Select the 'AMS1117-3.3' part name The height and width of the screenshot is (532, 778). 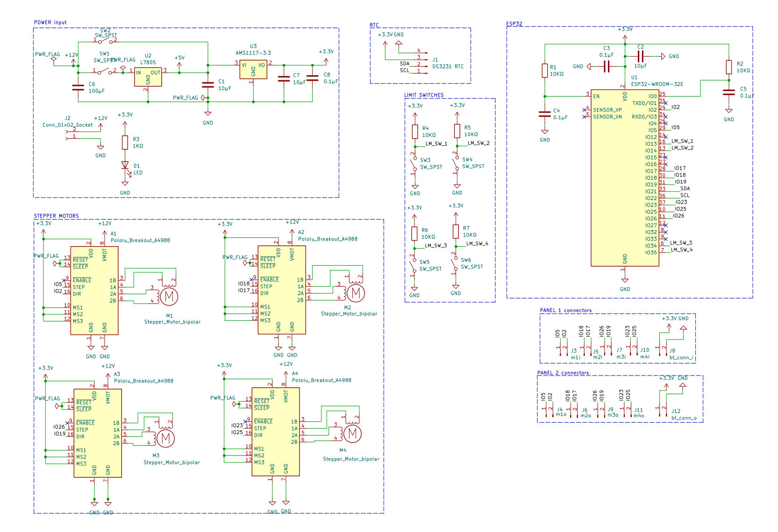[x=253, y=53]
